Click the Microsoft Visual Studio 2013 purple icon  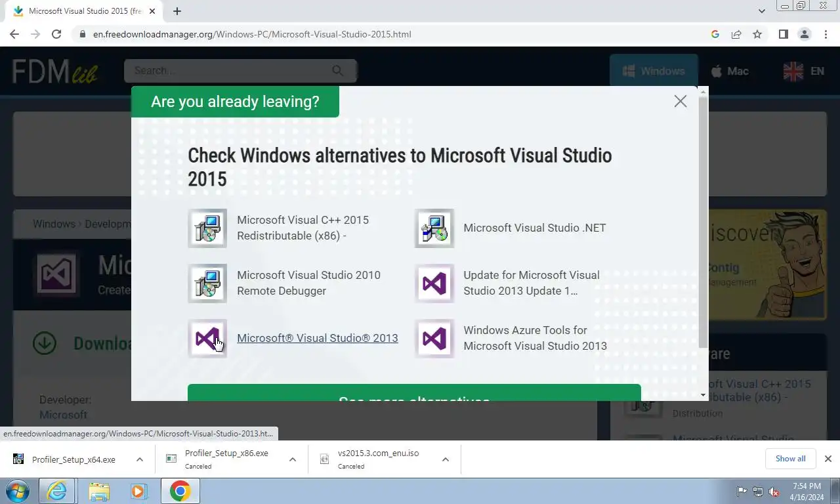pyautogui.click(x=207, y=339)
